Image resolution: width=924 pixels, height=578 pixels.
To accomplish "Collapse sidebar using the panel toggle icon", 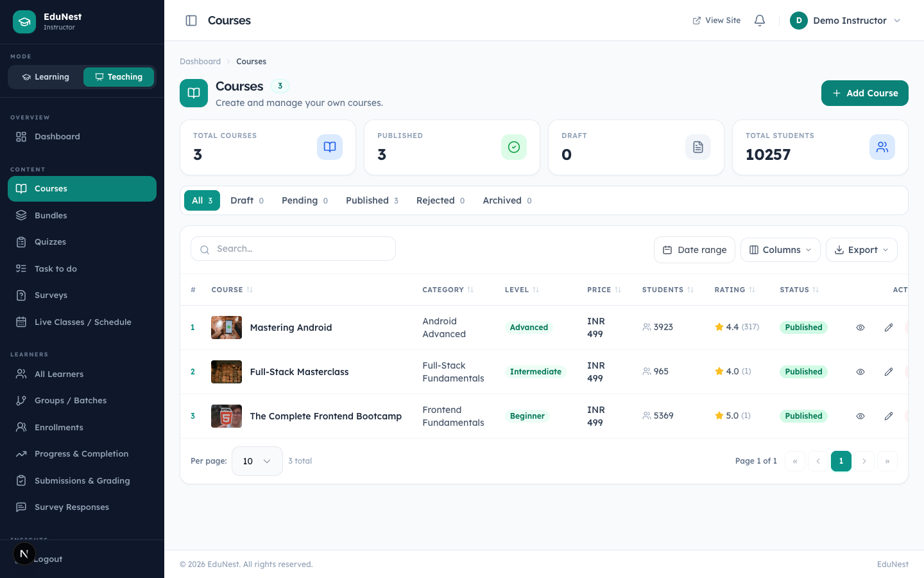I will 191,21.
